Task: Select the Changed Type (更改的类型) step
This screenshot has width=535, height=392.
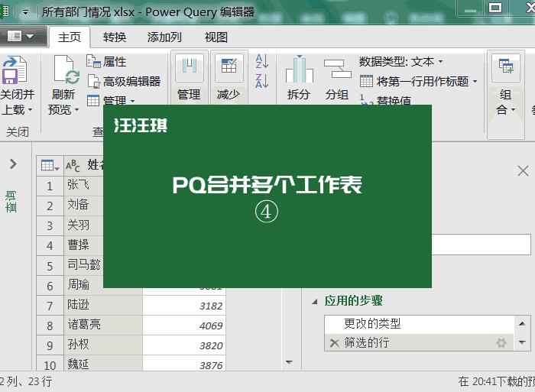Action: (x=419, y=324)
